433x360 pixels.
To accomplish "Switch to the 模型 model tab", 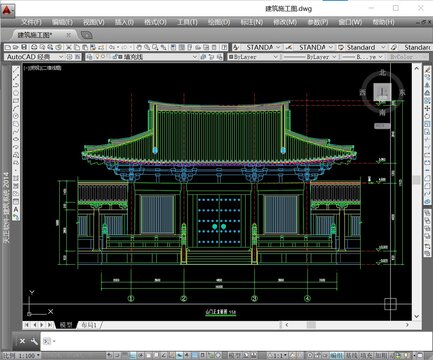I will click(x=66, y=325).
